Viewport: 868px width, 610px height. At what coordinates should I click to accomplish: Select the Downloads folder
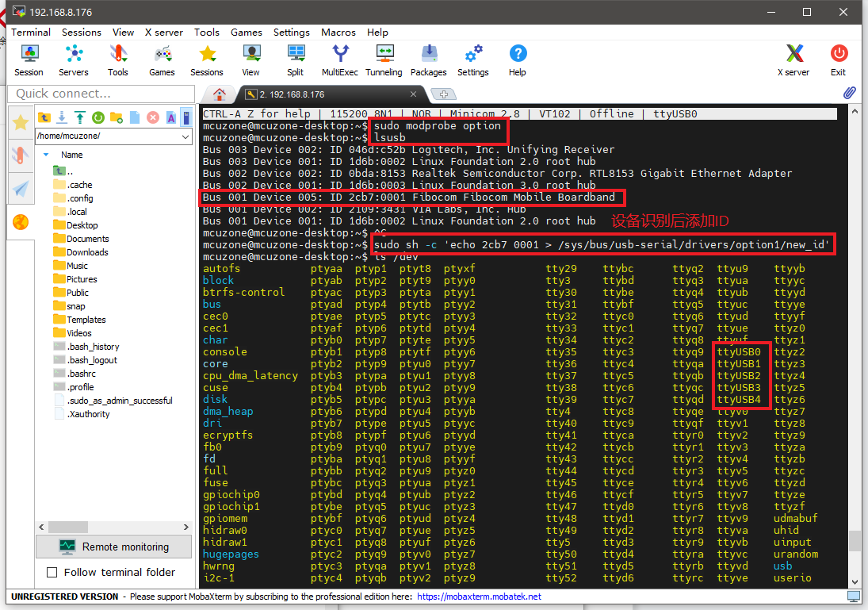pyautogui.click(x=81, y=252)
